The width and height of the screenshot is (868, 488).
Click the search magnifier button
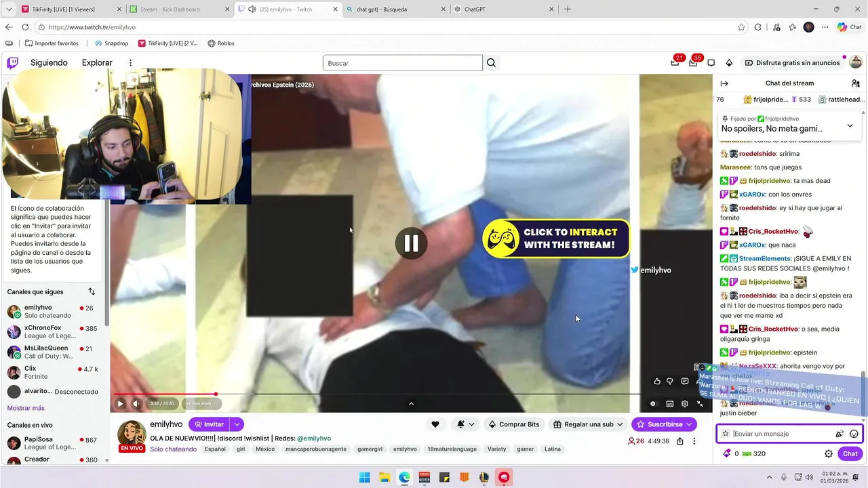(492, 63)
